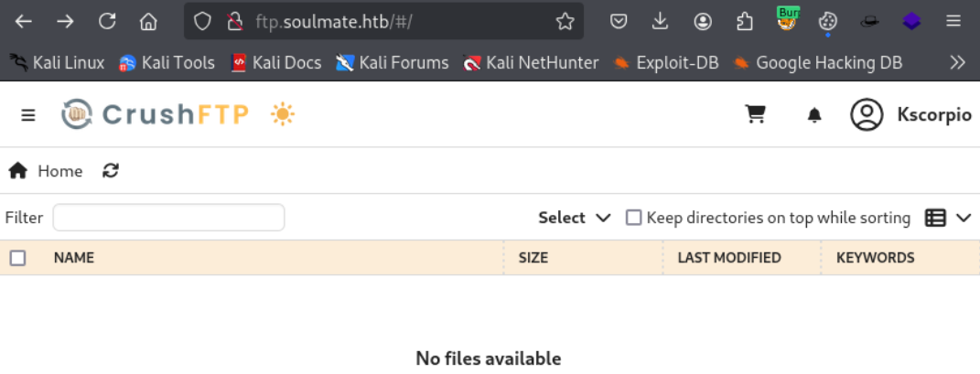Screen dimensions: 980x374
Task: Open the Kali Tools bookmark
Action: [167, 62]
